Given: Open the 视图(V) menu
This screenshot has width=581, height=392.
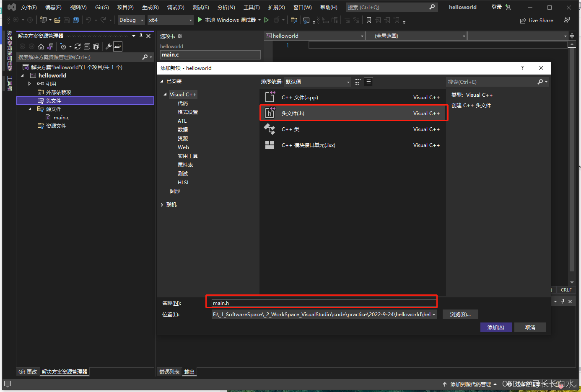Looking at the screenshot, I should 78,7.
